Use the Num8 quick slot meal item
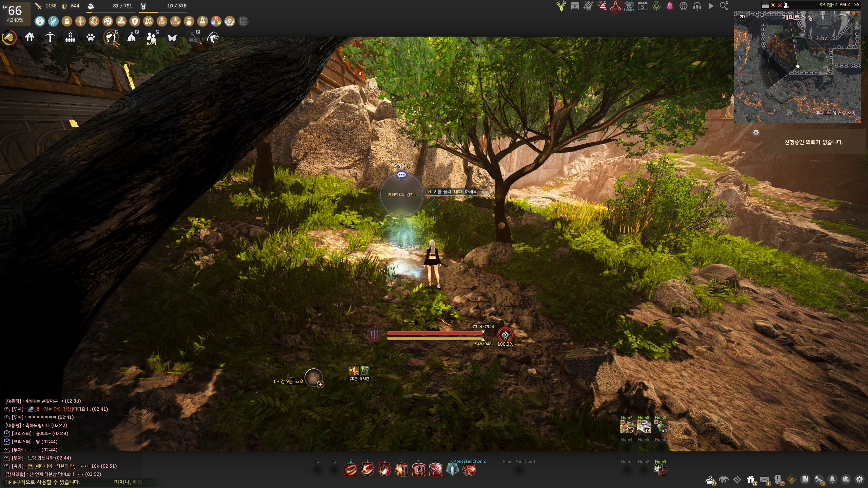This screenshot has height=488, width=868. [x=644, y=427]
